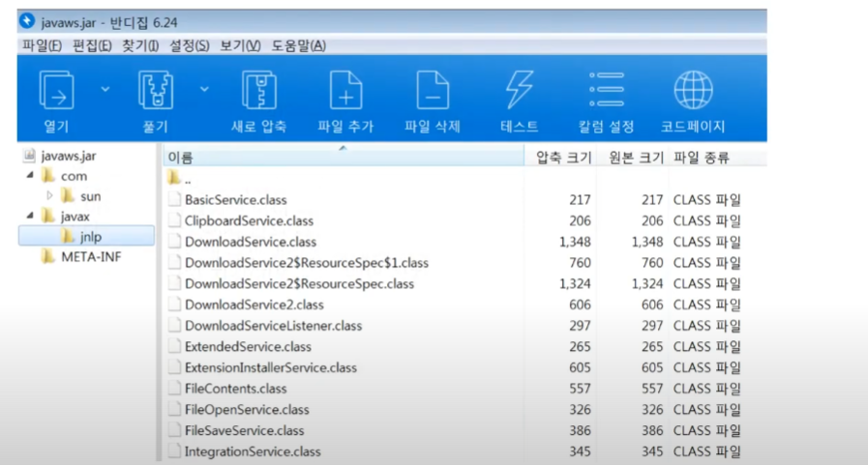The width and height of the screenshot is (868, 465).
Task: Select the file name DownloadService2$ResourceSpec$1.class
Action: tap(307, 263)
